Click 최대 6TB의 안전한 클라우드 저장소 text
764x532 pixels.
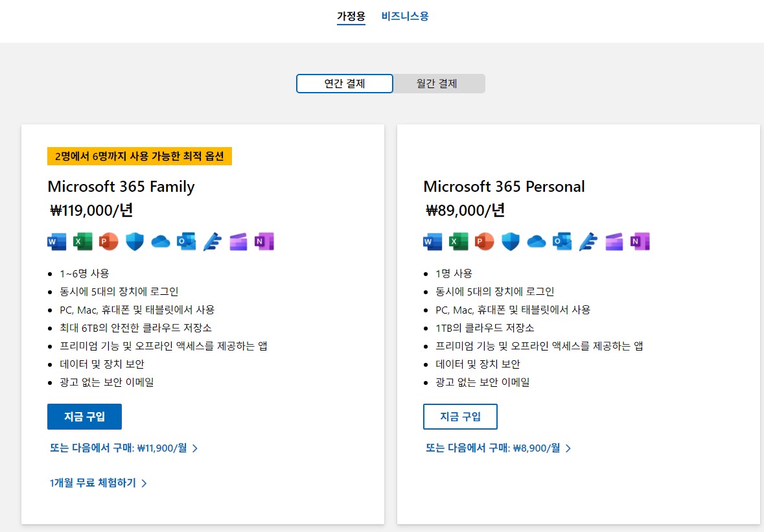[135, 328]
